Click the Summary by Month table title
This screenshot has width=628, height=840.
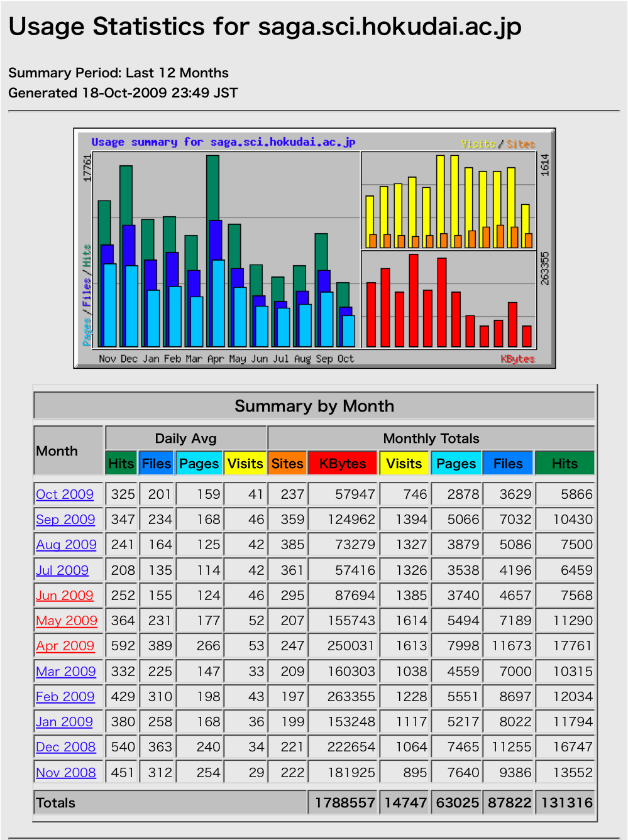[x=314, y=406]
